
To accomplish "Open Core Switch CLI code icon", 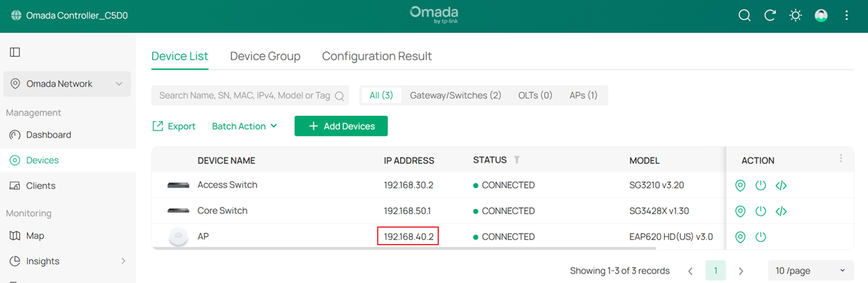I will coord(781,211).
